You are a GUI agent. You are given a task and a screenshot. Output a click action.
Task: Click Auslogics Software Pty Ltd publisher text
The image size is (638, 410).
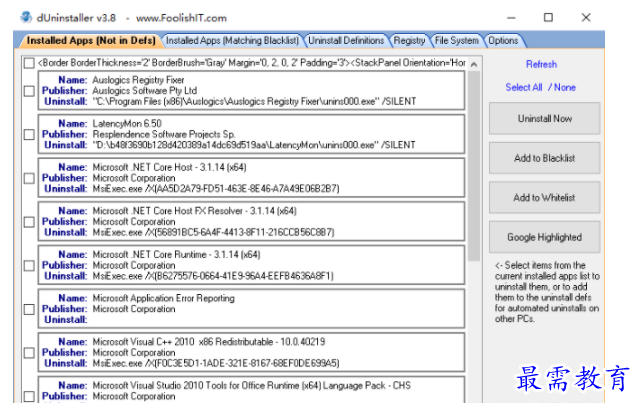coord(144,91)
